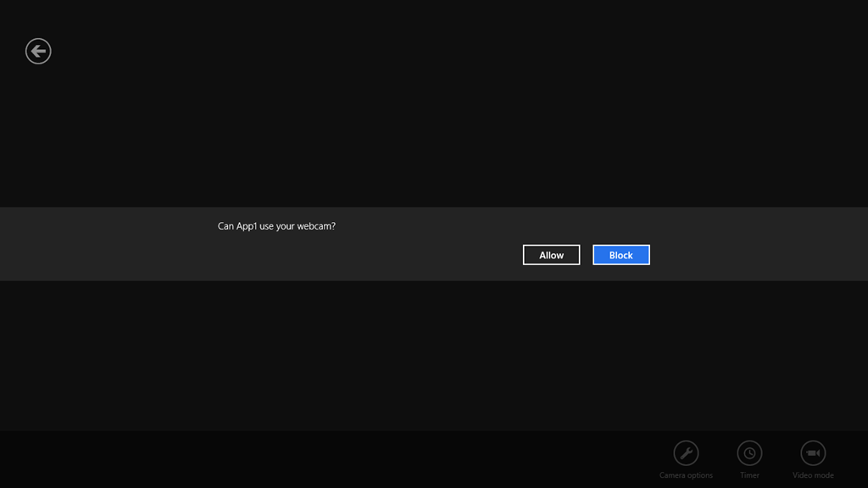Click the Timer clock icon
Screen dimensions: 868x488
pyautogui.click(x=749, y=453)
